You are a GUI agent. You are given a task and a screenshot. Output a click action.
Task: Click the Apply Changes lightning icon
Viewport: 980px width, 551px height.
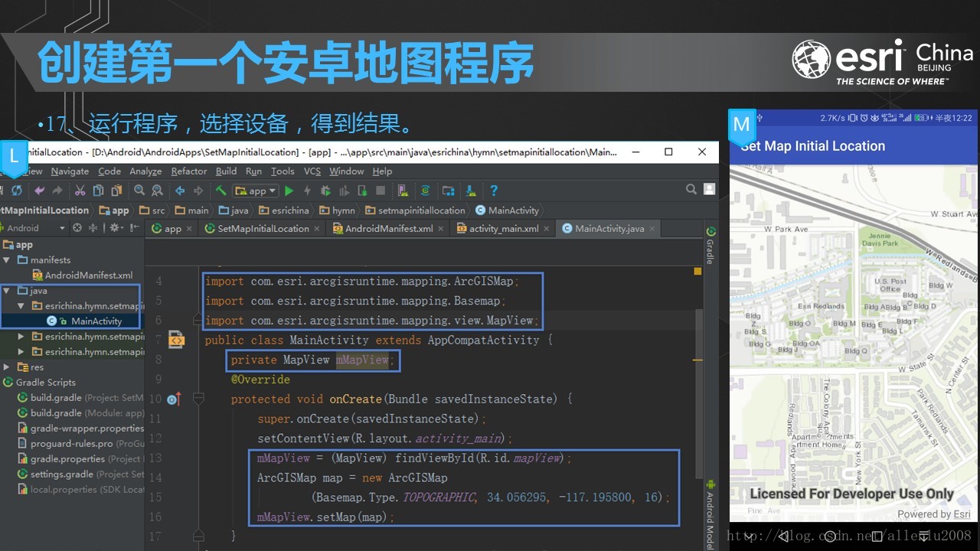click(307, 191)
